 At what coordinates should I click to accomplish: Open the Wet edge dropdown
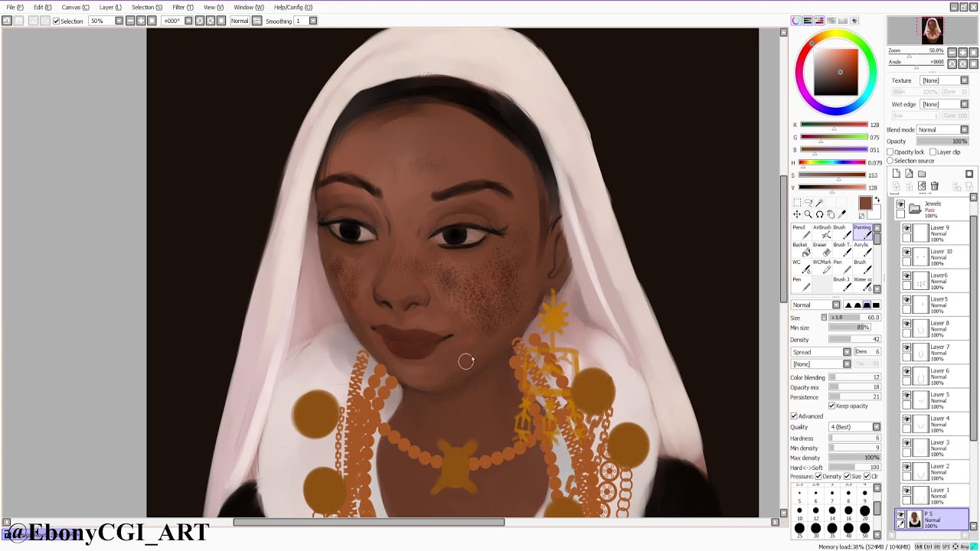tap(945, 104)
